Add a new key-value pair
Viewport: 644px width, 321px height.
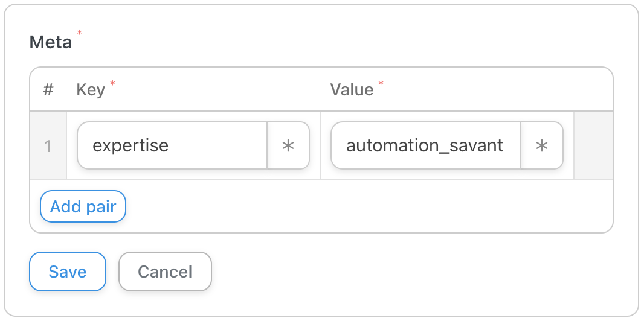coord(83,206)
